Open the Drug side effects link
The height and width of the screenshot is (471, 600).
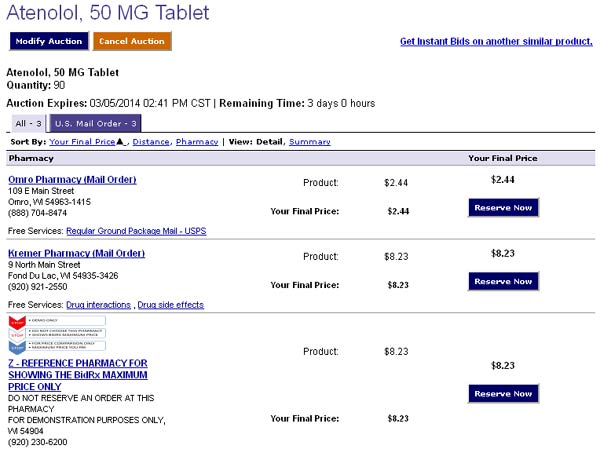[x=170, y=305]
